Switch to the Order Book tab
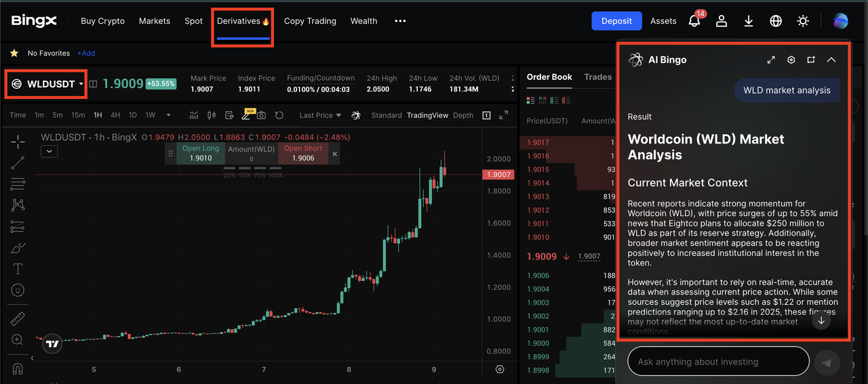The image size is (868, 384). click(x=549, y=77)
